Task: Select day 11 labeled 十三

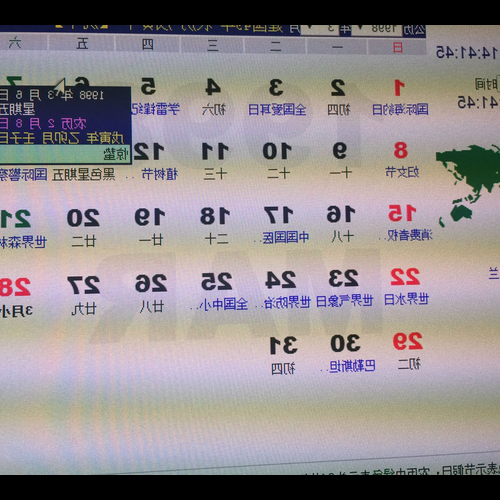Action: (x=215, y=151)
